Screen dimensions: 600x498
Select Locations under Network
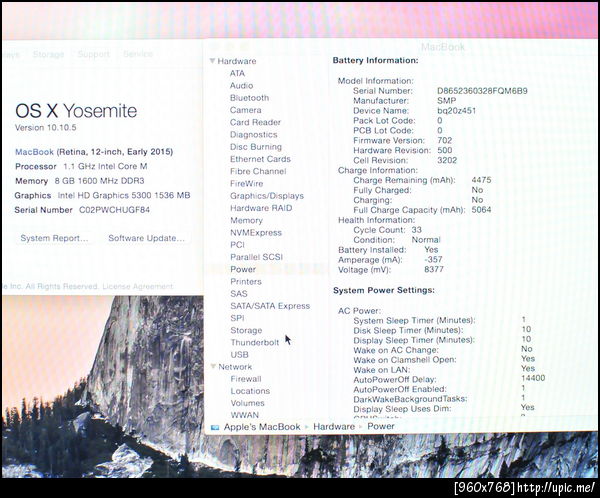(x=250, y=391)
